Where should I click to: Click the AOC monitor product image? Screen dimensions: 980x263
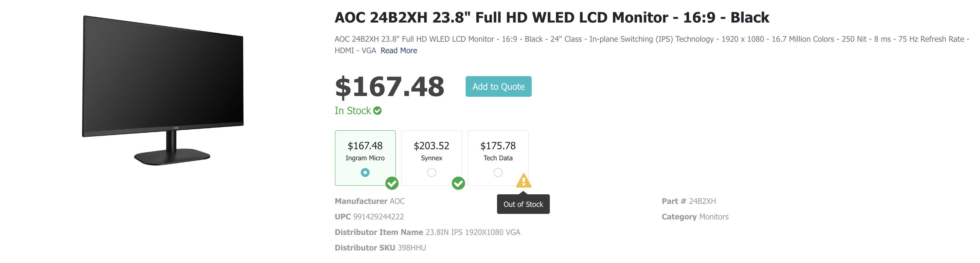click(163, 90)
